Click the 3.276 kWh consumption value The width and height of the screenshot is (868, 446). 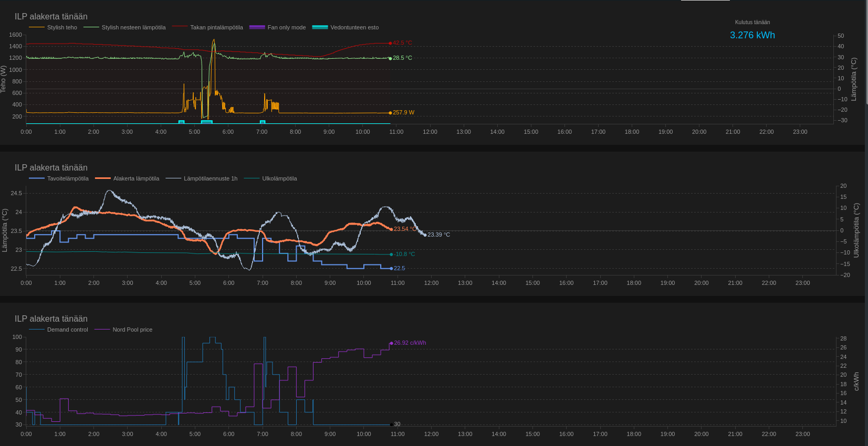pyautogui.click(x=752, y=35)
